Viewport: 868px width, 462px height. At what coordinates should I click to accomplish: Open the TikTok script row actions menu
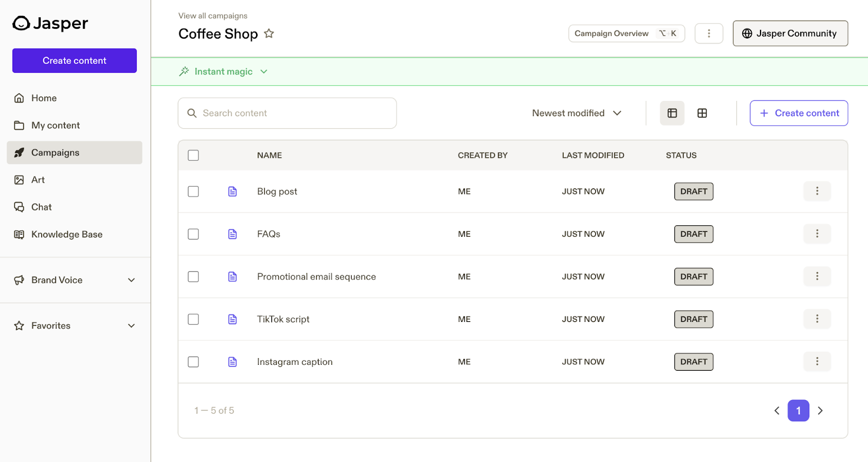click(x=816, y=319)
